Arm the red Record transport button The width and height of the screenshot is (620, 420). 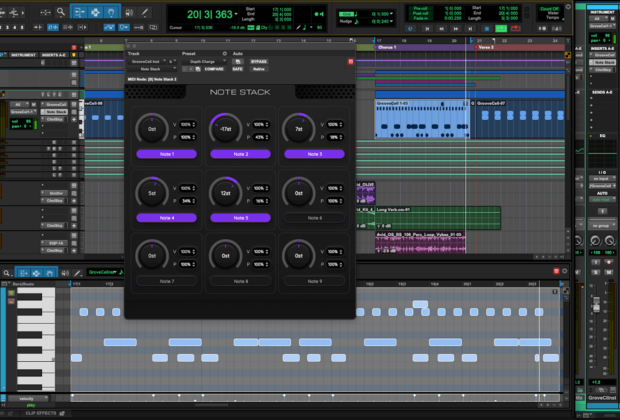(x=516, y=28)
